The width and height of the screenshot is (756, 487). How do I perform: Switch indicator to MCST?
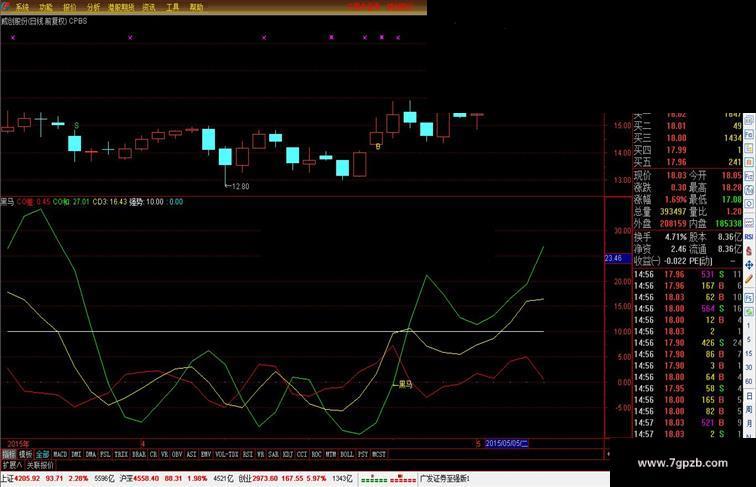pyautogui.click(x=379, y=454)
